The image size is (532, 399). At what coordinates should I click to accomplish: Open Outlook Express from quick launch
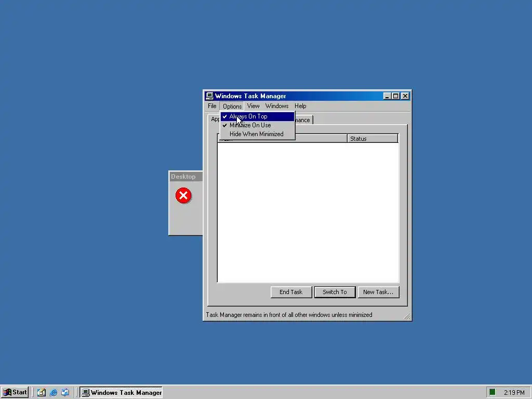(65, 393)
